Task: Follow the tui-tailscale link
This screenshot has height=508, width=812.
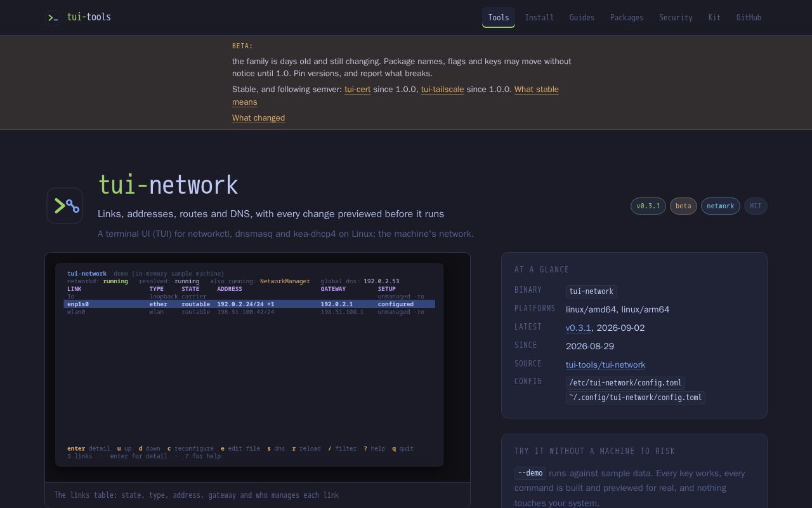Action: coord(442,90)
